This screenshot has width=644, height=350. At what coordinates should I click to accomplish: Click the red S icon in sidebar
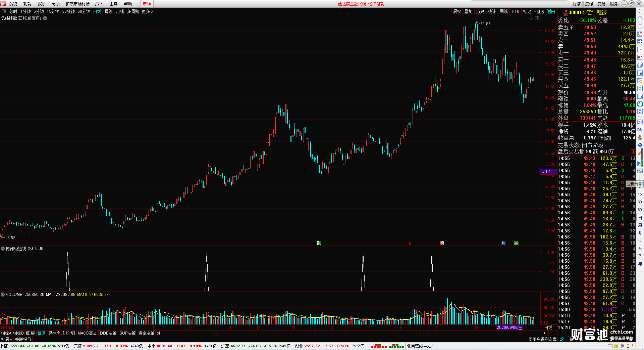pyautogui.click(x=640, y=137)
